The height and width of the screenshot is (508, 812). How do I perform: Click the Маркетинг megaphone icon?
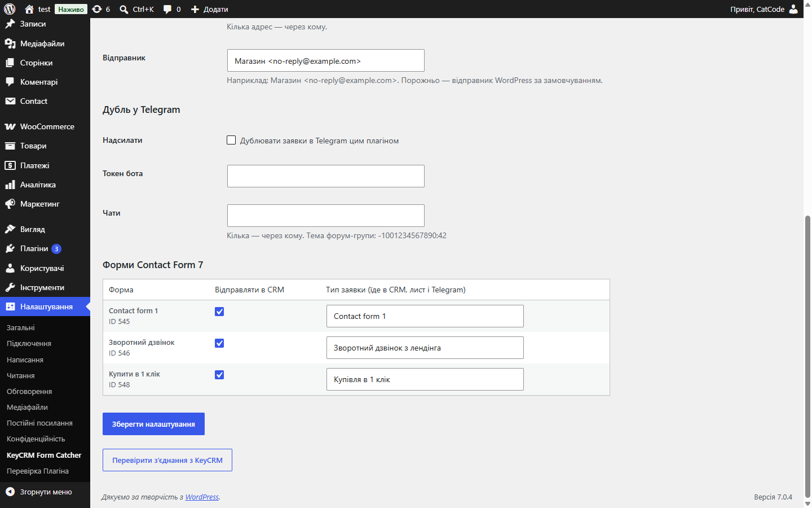(x=10, y=204)
